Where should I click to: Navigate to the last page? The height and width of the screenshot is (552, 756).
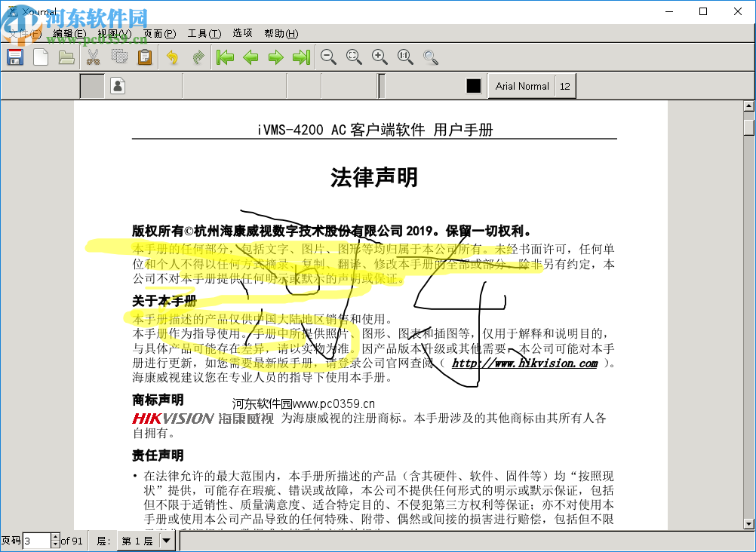click(x=301, y=57)
